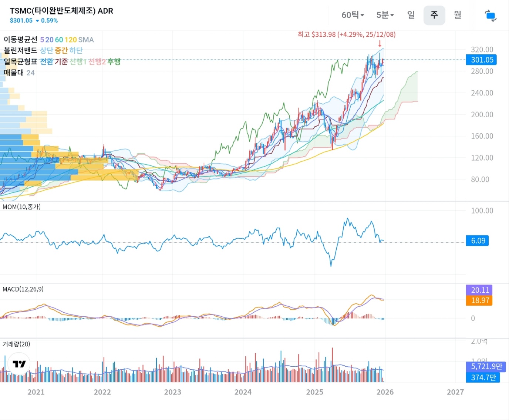Toggle the 볼린저밴드 Bollinger band indicator

click(x=20, y=50)
